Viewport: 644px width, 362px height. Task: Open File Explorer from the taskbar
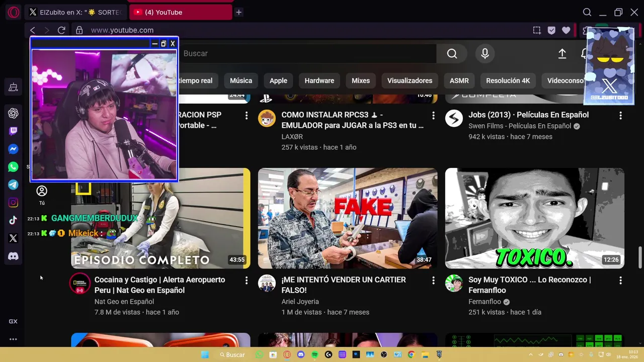[x=425, y=354]
